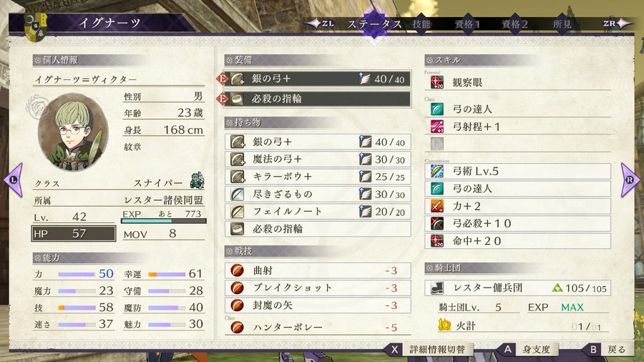
Task: Select the 弓射程+1 class skill icon
Action: click(x=437, y=127)
